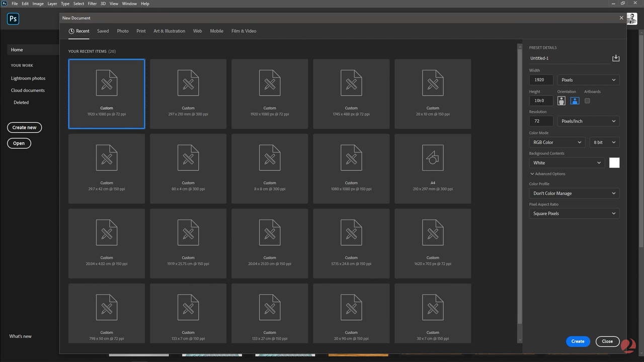This screenshot has width=644, height=362.
Task: Click the Width input field
Action: click(x=541, y=80)
